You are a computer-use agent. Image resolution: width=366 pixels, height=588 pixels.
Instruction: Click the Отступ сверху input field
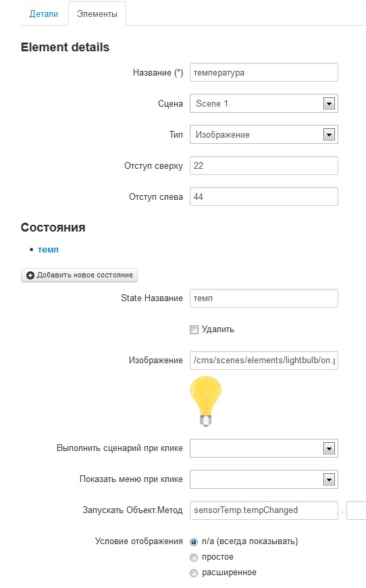264,165
